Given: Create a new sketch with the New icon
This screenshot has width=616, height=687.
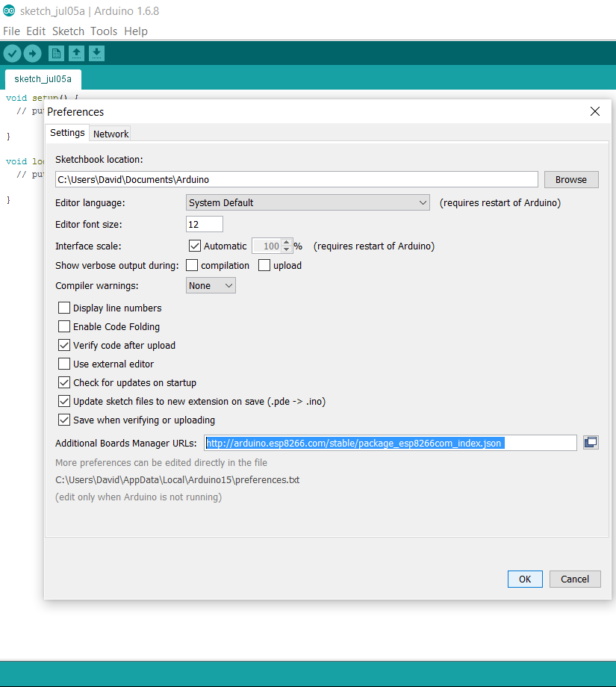Looking at the screenshot, I should [56, 54].
